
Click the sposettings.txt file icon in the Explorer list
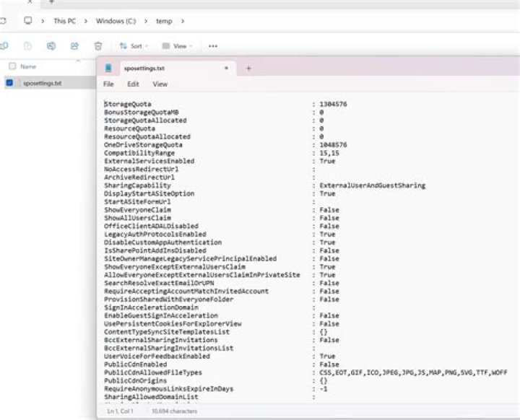19,83
